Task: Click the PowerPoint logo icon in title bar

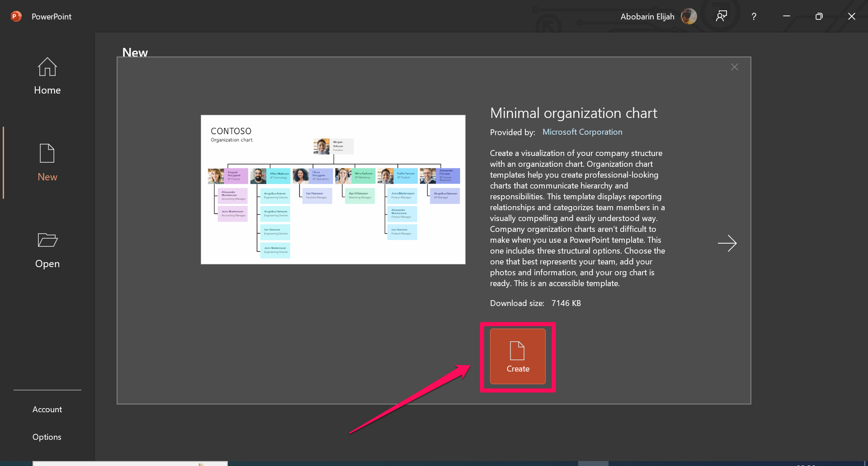Action: coord(16,17)
